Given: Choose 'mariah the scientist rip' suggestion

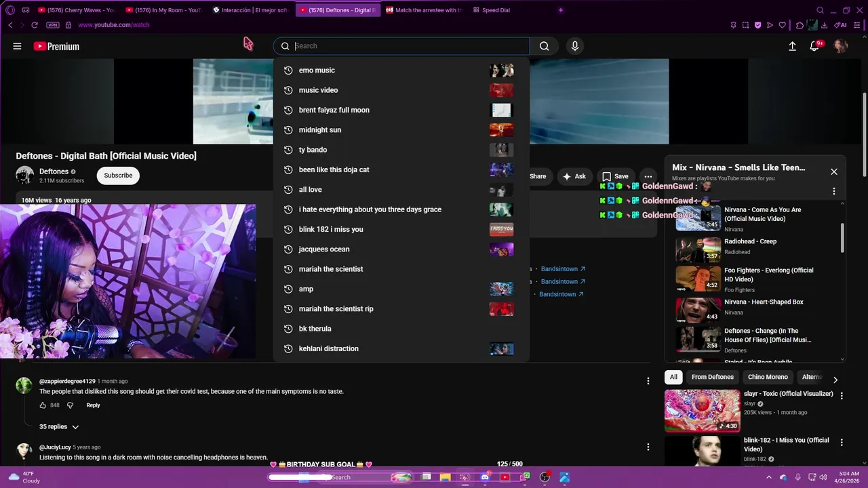Looking at the screenshot, I should click(401, 309).
